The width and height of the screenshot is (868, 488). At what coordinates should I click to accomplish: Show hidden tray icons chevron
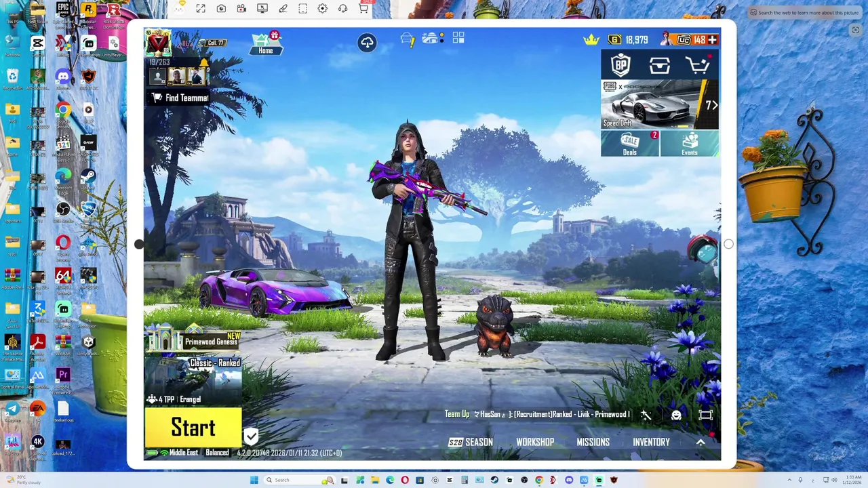click(x=790, y=480)
